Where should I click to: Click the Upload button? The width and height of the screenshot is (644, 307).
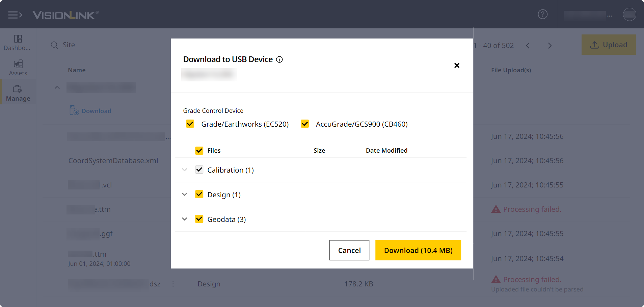(609, 45)
